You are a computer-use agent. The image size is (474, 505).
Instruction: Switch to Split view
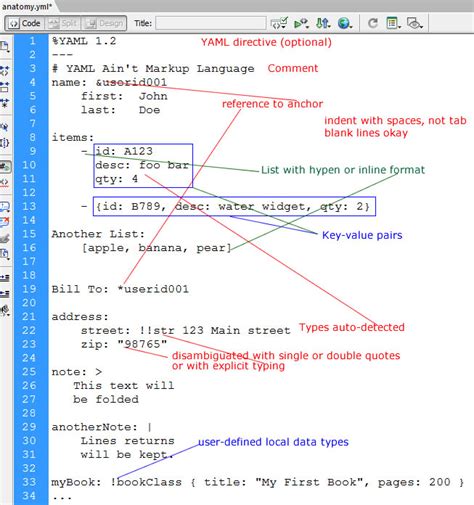(63, 23)
